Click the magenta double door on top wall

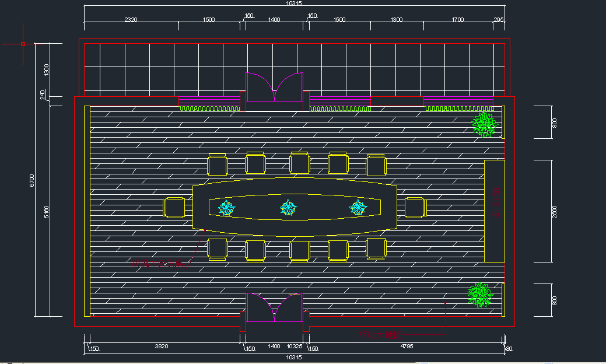pyautogui.click(x=275, y=87)
